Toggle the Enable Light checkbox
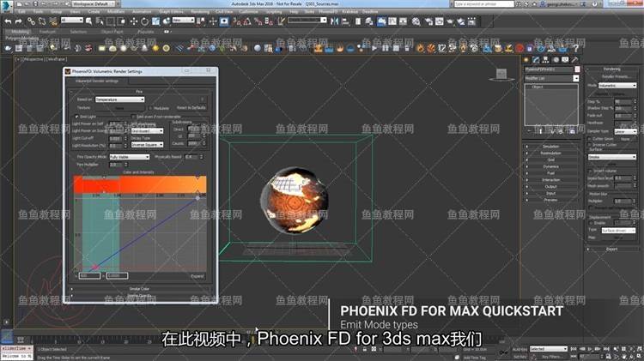This screenshot has height=361, width=644. 76,117
